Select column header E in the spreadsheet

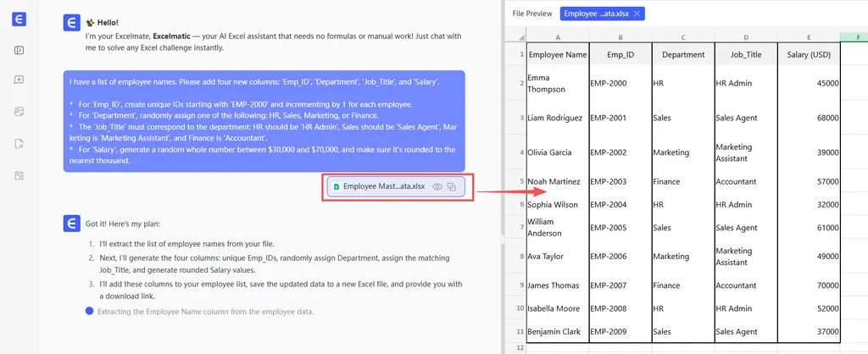point(809,37)
